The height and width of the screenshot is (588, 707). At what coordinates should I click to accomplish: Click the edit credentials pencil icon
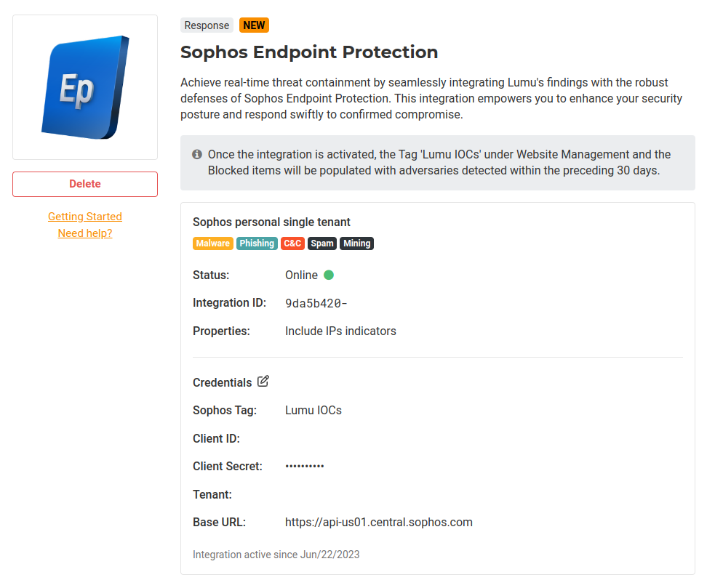[x=263, y=381]
